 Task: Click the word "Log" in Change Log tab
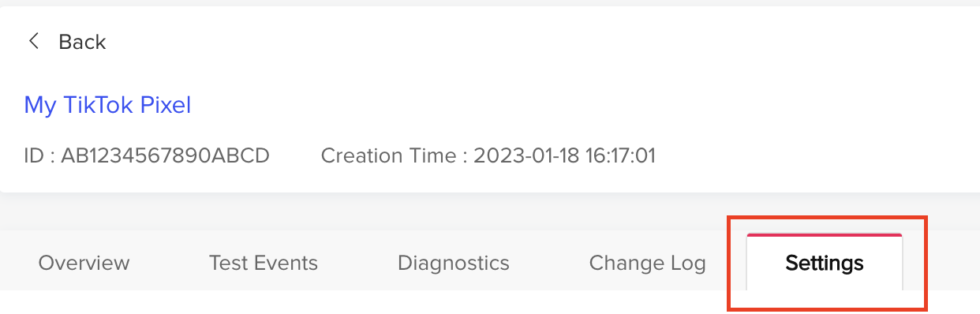tap(688, 264)
